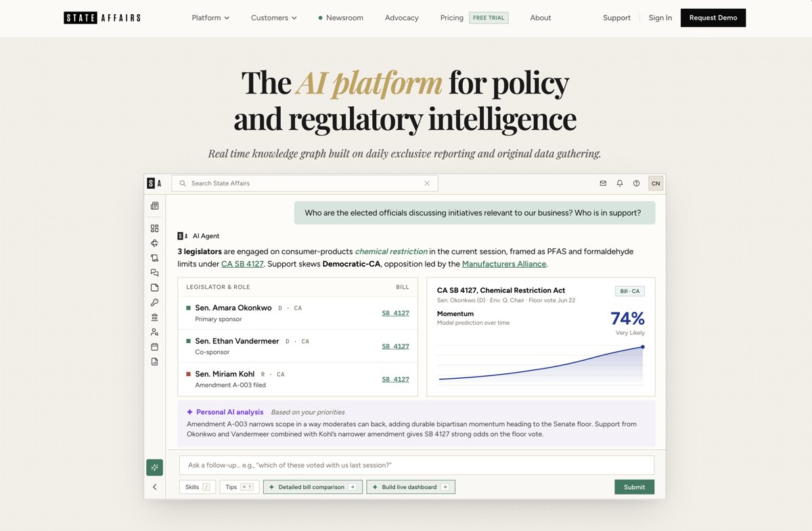The image size is (812, 531).
Task: Click the Bill · CA badge
Action: pyautogui.click(x=630, y=291)
